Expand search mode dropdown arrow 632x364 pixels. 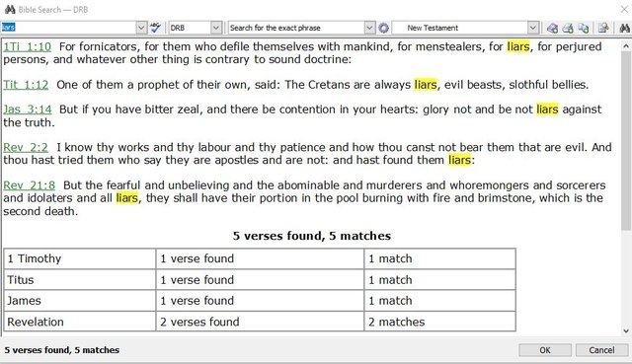[x=369, y=28]
